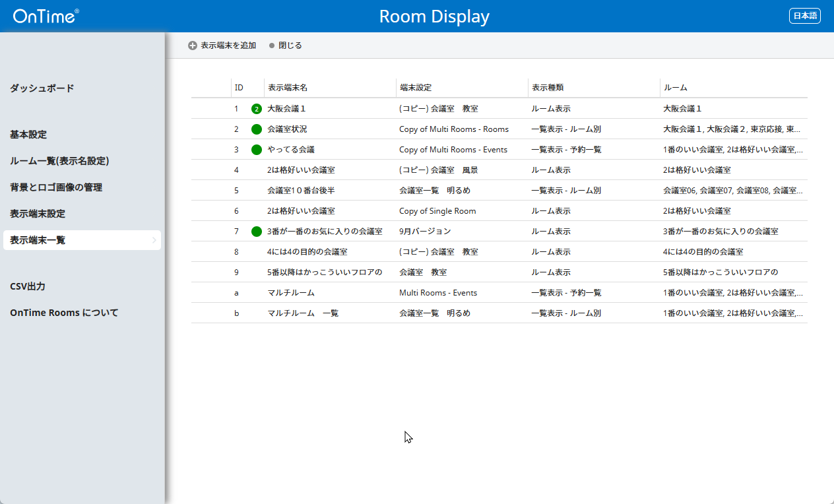This screenshot has width=834, height=504.
Task: Sort by the 表示端末名 column header
Action: point(288,88)
